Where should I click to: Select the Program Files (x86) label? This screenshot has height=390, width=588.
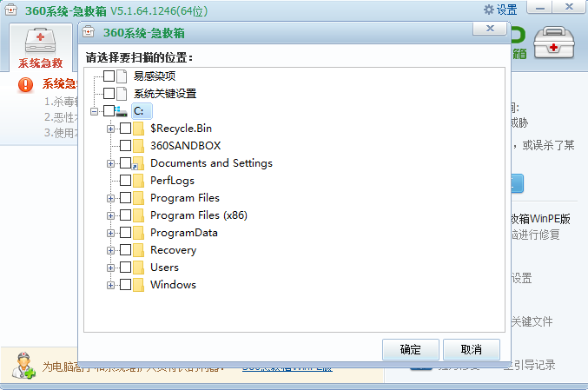pos(199,215)
